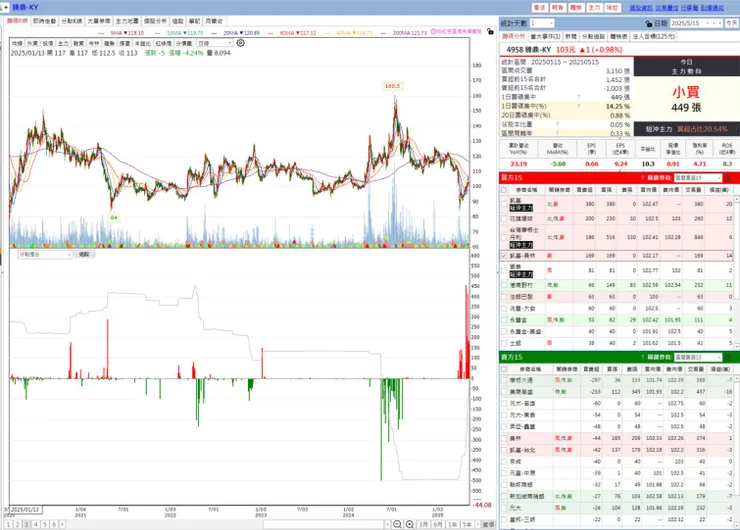The image size is (740, 530).
Task: Expand the arrow after page 6
Action: tap(62, 524)
